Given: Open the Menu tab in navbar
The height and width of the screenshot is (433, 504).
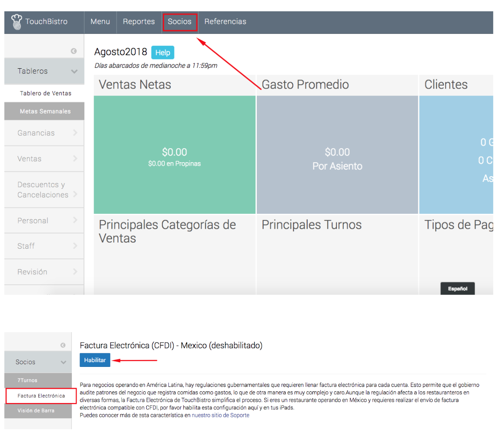Looking at the screenshot, I should point(100,22).
